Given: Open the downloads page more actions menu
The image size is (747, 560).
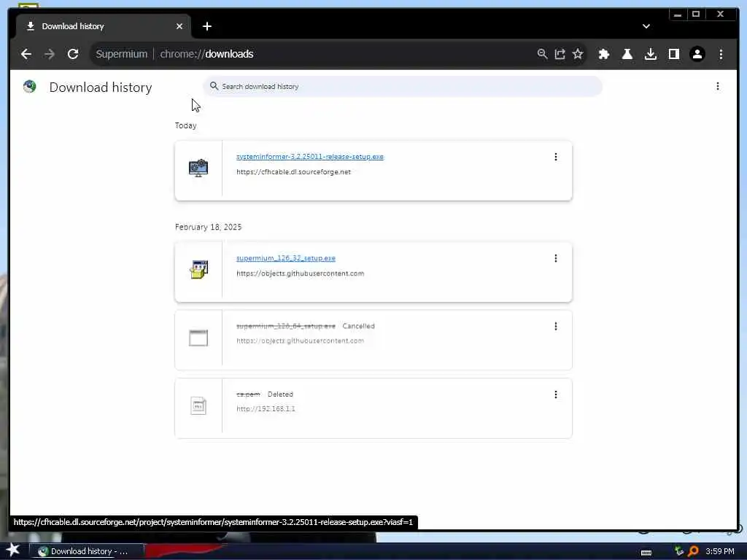Looking at the screenshot, I should point(718,86).
